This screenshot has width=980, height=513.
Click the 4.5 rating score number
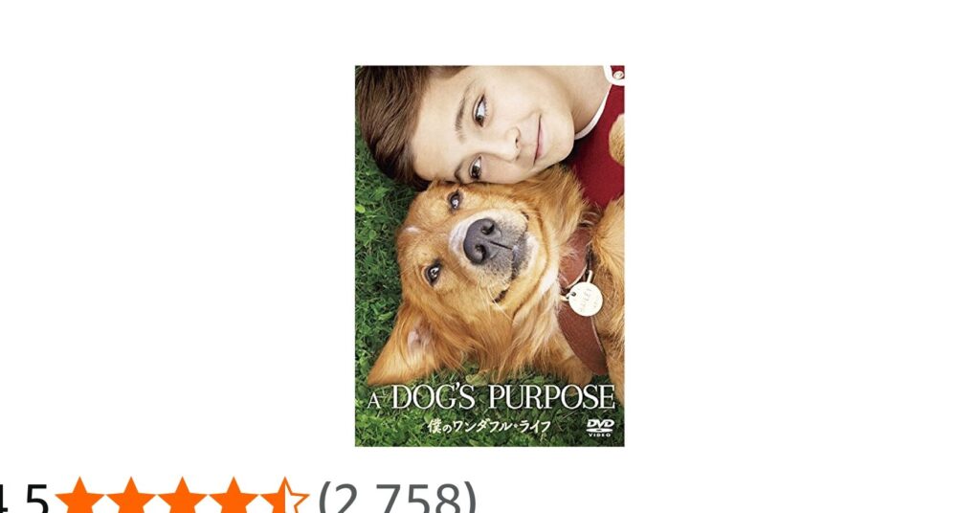point(24,499)
